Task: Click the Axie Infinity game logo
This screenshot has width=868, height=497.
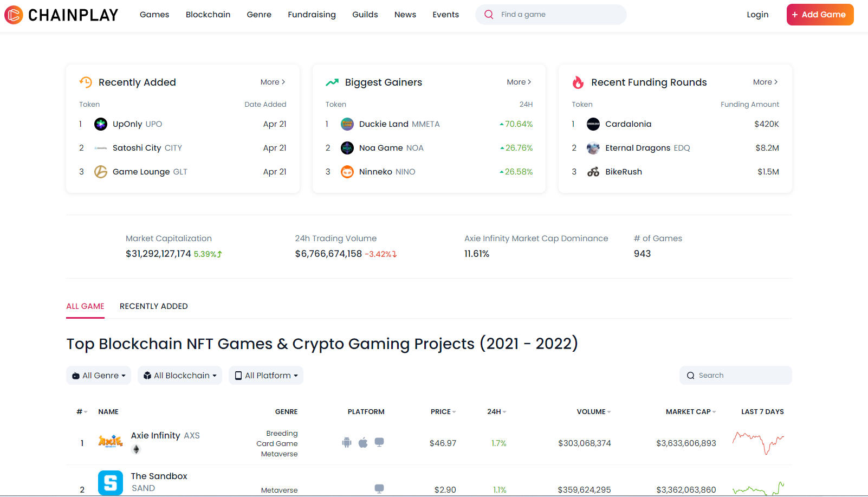Action: point(111,442)
